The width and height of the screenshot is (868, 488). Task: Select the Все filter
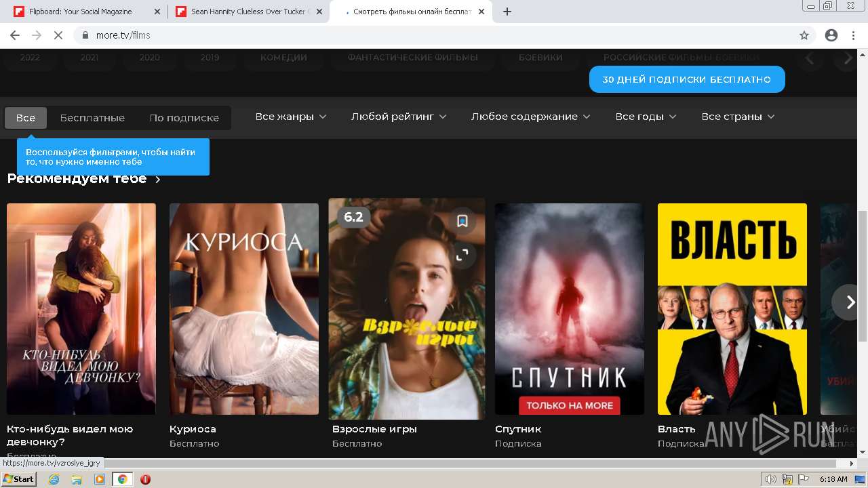[x=26, y=118]
